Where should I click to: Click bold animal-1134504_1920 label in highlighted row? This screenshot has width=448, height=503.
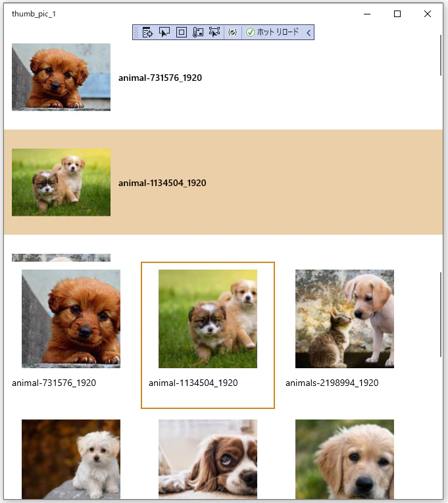(x=162, y=183)
